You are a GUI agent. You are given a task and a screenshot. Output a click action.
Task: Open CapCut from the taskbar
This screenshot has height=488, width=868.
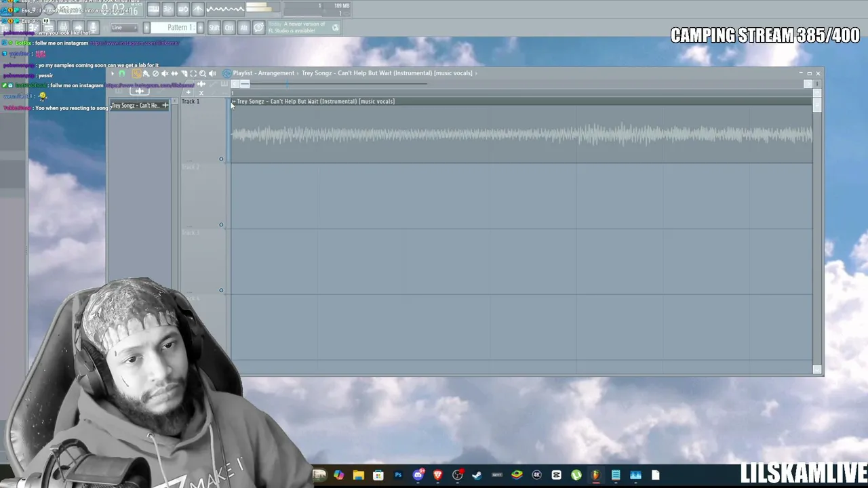pos(556,475)
